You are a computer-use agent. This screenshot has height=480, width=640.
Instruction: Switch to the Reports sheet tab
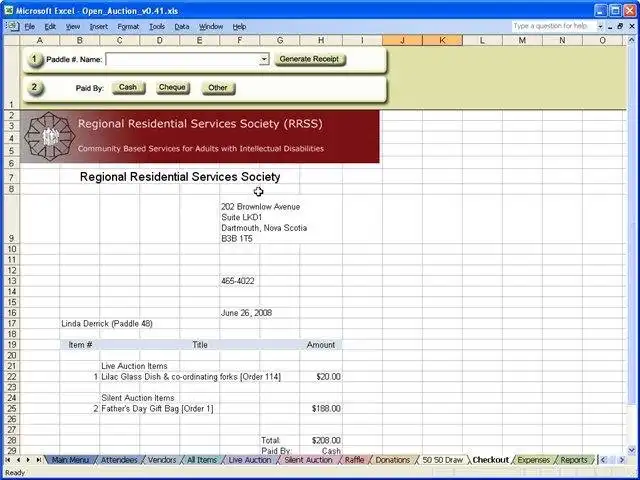(574, 460)
